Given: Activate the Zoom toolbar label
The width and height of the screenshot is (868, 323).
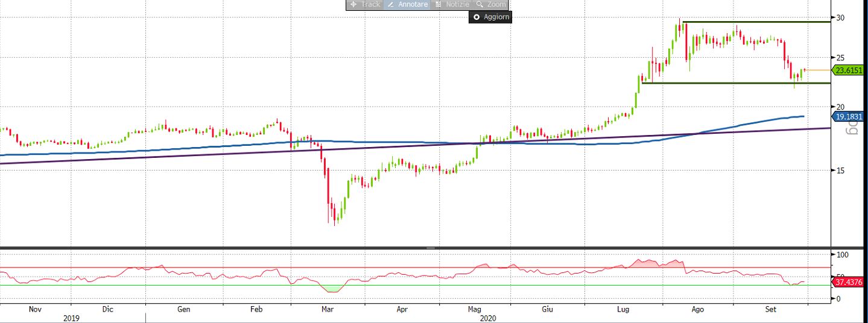Looking at the screenshot, I should tap(496, 4).
